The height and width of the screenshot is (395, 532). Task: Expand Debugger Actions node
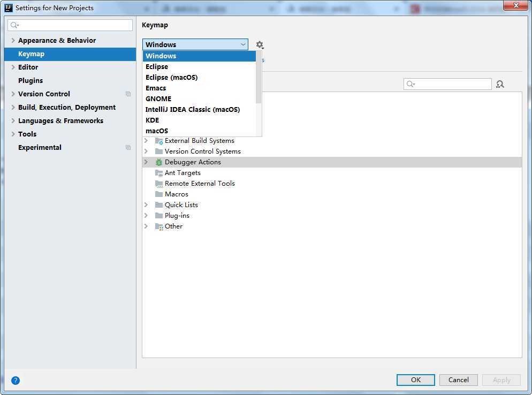point(146,162)
